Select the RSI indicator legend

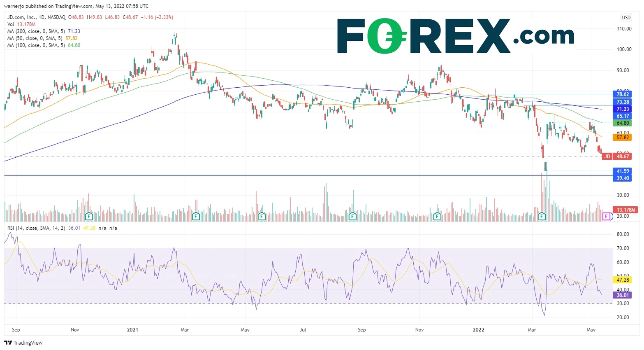tap(36, 228)
